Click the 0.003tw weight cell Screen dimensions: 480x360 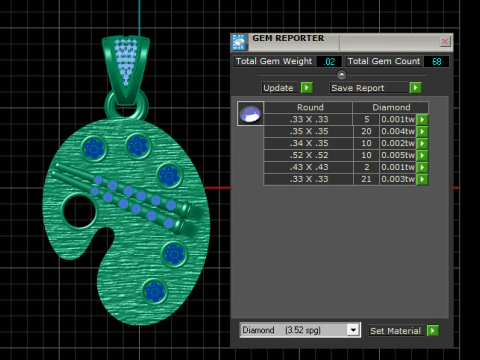[x=398, y=179]
